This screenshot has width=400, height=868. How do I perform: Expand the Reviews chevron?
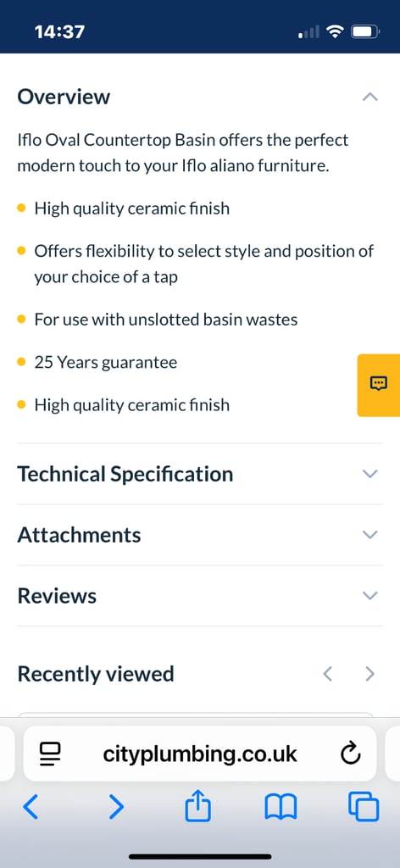click(369, 596)
